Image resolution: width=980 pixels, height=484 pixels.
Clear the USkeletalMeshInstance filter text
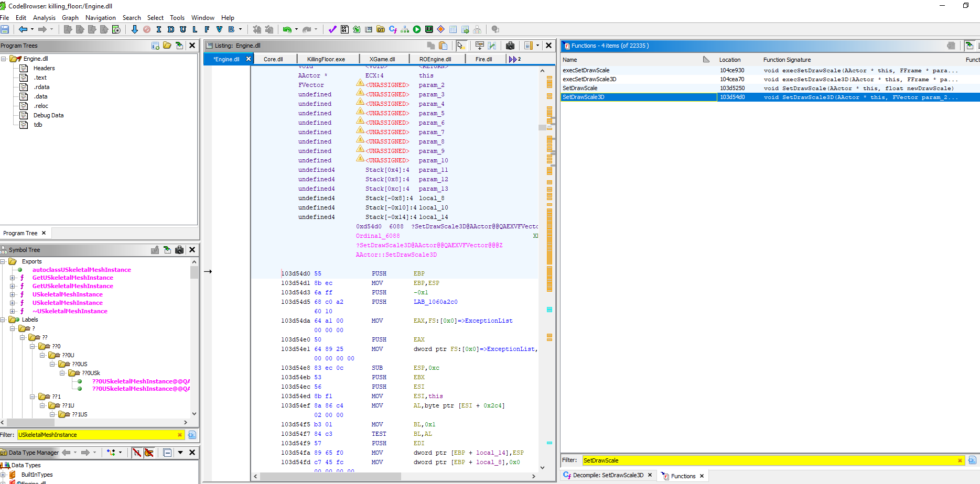click(x=180, y=435)
